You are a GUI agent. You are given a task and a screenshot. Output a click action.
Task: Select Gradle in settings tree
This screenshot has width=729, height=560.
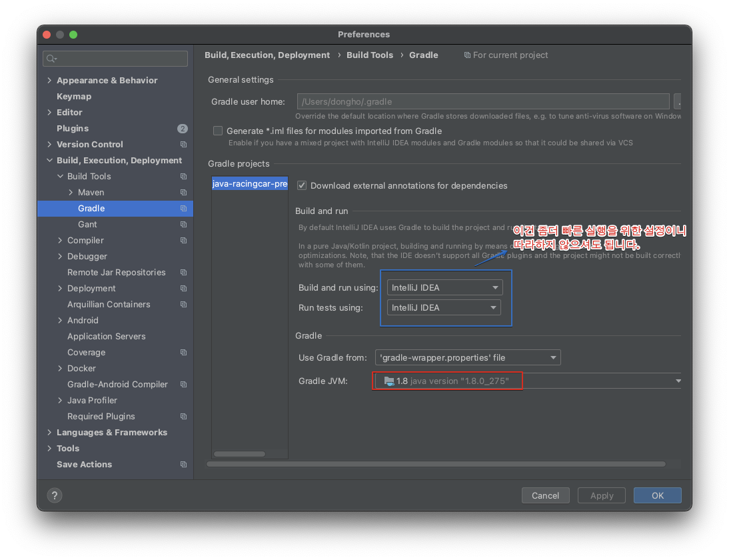point(115,209)
